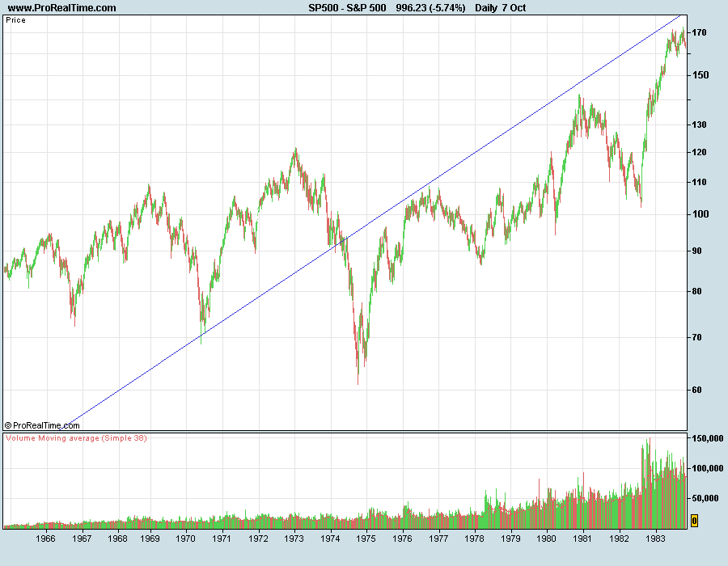Click the 80 price axis label
This screenshot has width=728, height=566.
pyautogui.click(x=697, y=291)
